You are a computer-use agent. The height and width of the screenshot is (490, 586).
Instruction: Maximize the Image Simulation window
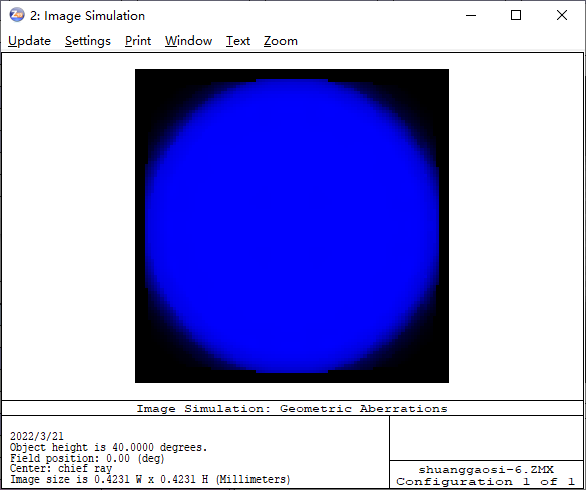(516, 15)
